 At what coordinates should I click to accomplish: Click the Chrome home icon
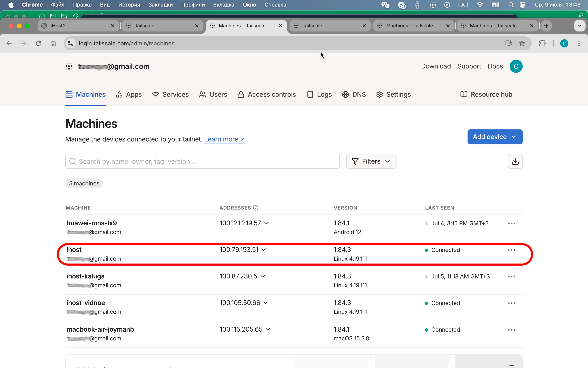point(53,43)
